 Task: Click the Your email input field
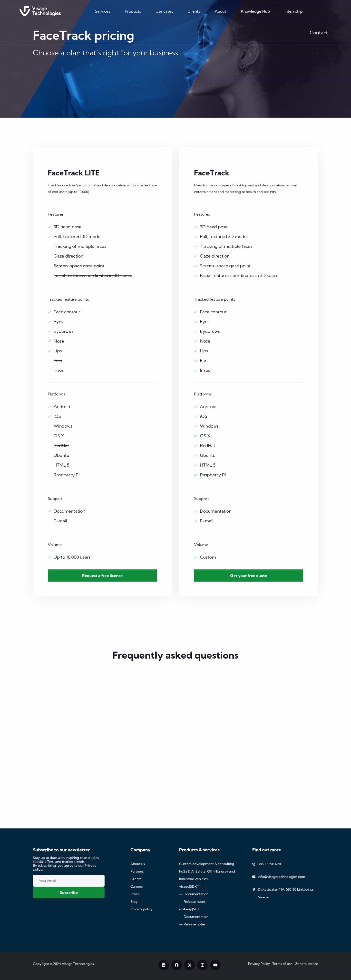pos(68,881)
